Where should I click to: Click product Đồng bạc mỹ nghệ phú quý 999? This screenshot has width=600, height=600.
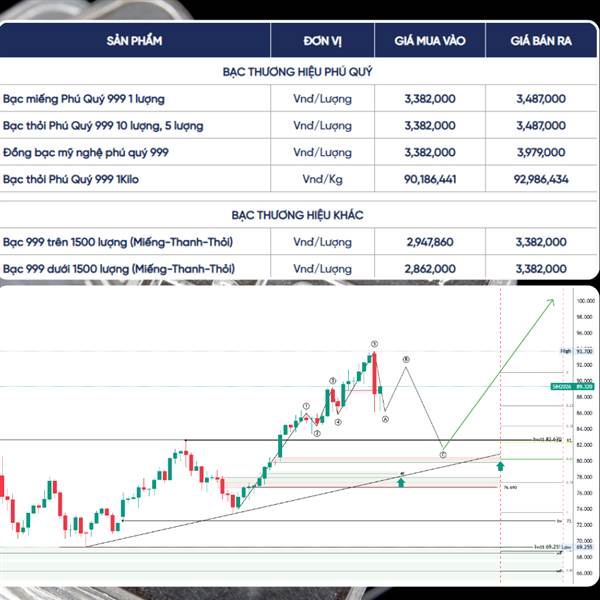[86, 152]
